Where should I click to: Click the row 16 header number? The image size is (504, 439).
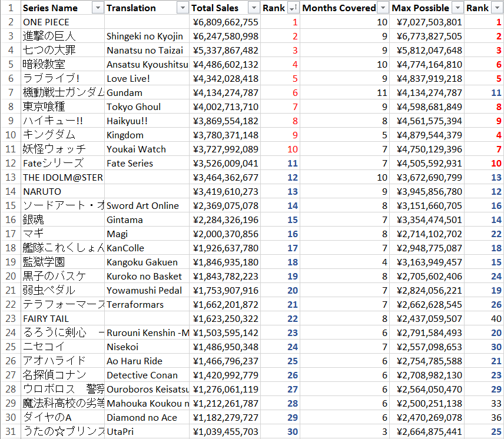tap(11, 220)
